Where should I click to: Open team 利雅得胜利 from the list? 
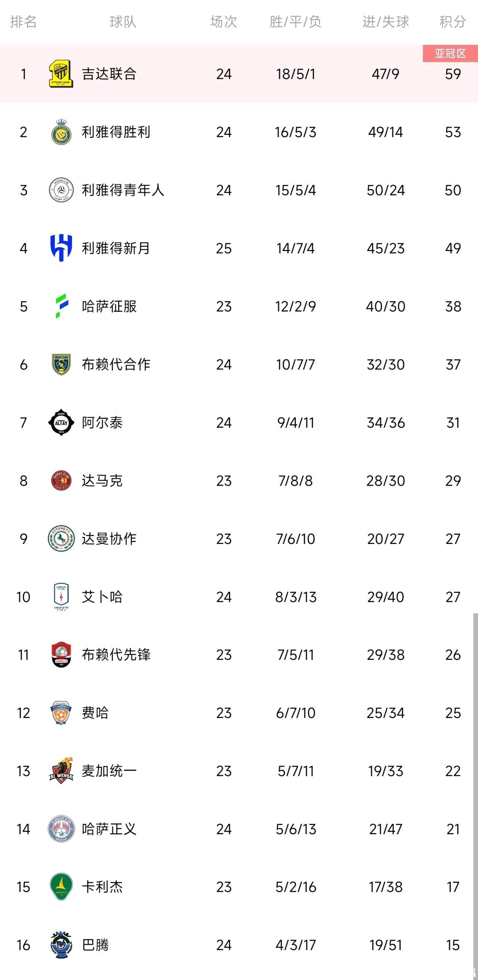116,132
